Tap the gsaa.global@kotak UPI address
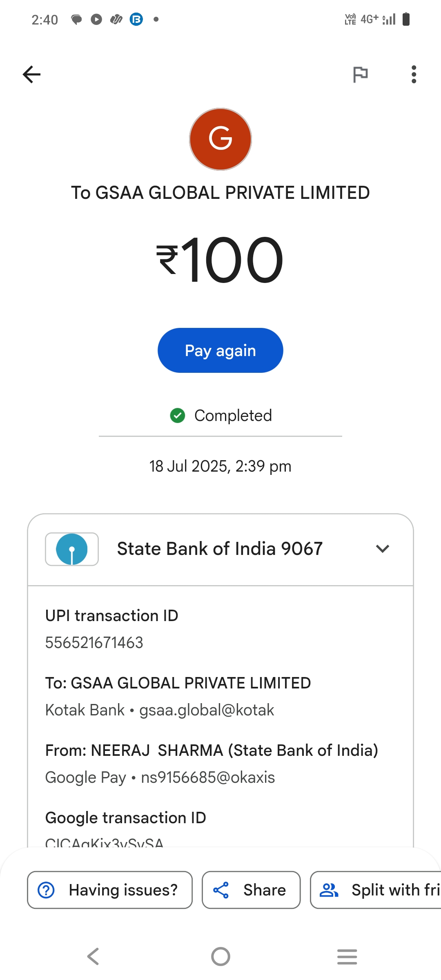 207,710
